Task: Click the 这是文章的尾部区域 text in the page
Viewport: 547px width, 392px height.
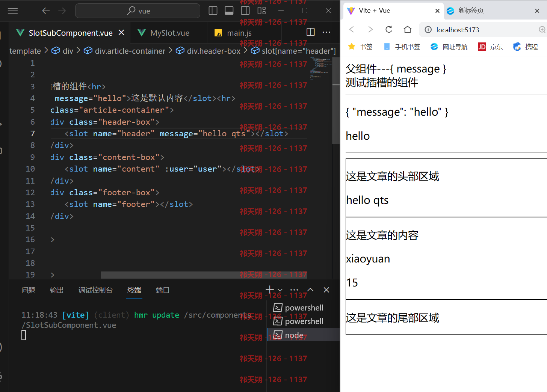Action: [392, 318]
